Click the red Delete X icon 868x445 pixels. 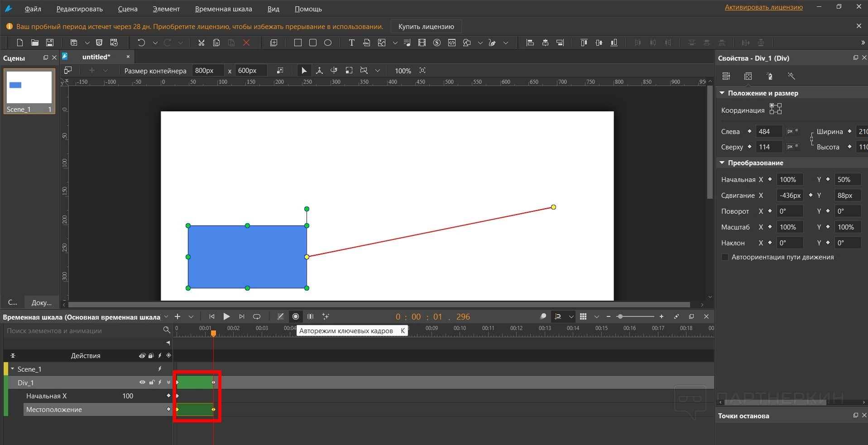[x=246, y=43]
